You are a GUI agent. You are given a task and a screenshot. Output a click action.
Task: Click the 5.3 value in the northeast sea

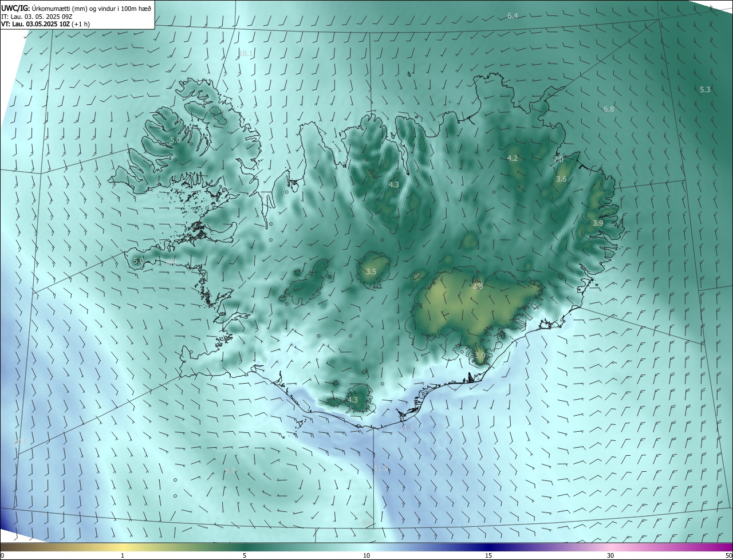tap(705, 89)
